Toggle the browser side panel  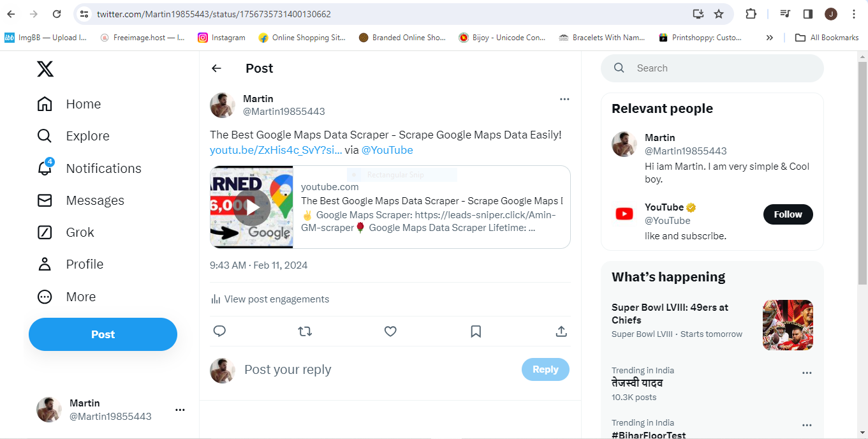(x=807, y=14)
